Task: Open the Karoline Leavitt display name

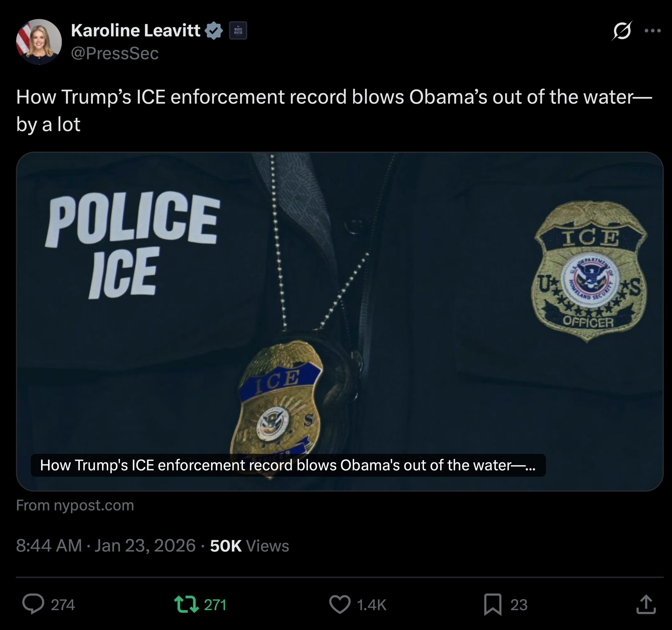Action: click(x=135, y=30)
